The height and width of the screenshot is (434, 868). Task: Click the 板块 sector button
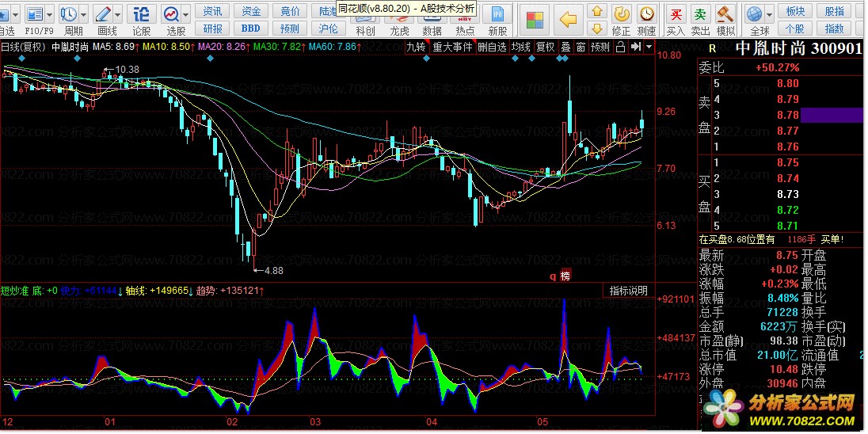pos(795,12)
